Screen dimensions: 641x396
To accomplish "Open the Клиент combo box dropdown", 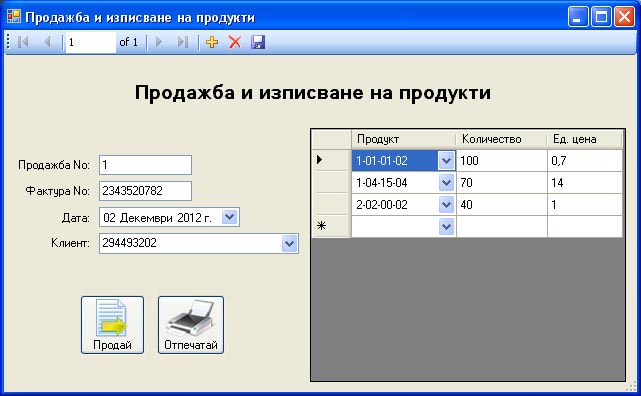I will (289, 244).
